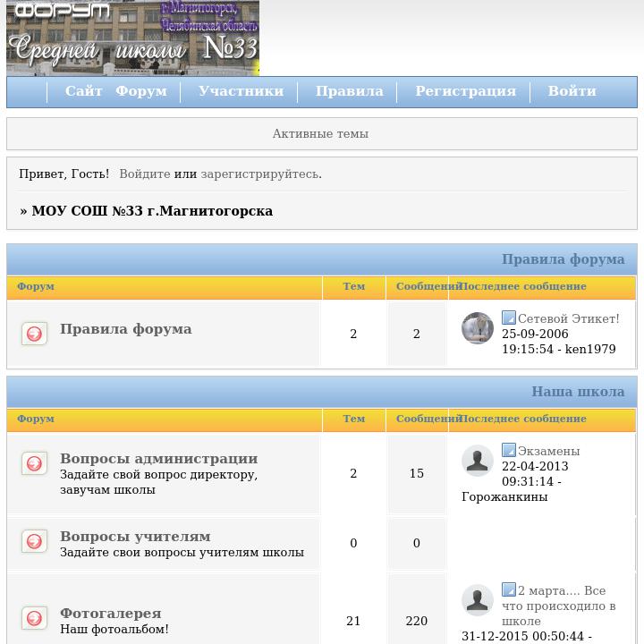Click the message count 15 for Вопросы администрации
This screenshot has width=644, height=644.
pos(417,473)
